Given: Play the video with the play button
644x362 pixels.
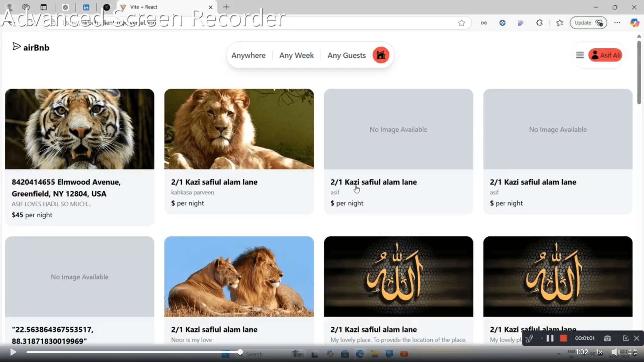Looking at the screenshot, I should [x=13, y=352].
